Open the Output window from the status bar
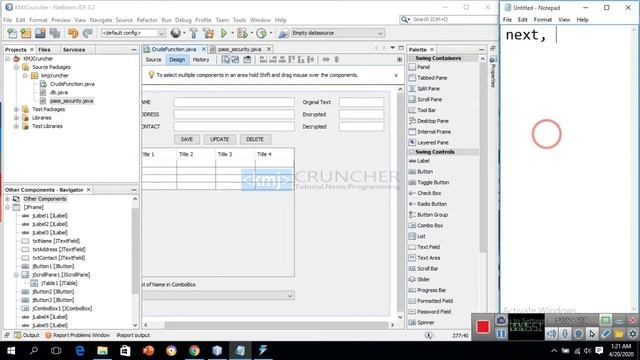Screen dimensions: 640x360 [x=27, y=335]
